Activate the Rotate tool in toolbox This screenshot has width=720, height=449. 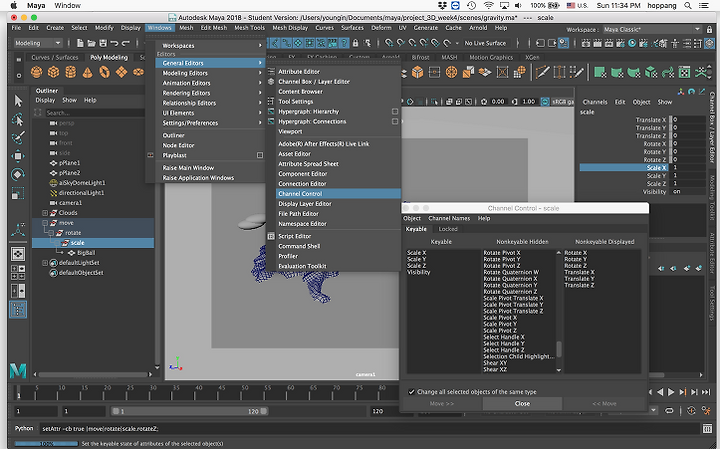point(18,174)
